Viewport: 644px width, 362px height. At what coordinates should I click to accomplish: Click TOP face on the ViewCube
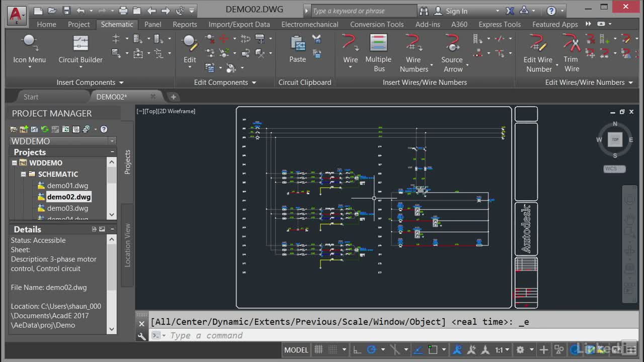pos(615,139)
